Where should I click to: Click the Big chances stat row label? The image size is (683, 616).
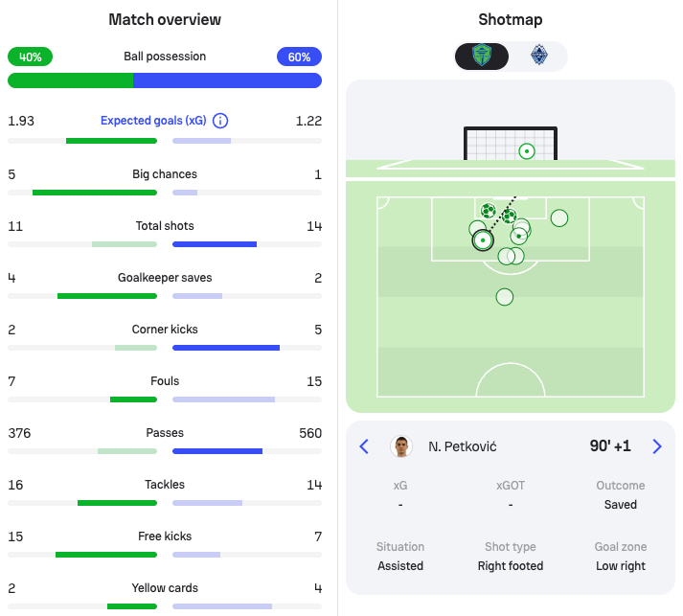pos(165,174)
